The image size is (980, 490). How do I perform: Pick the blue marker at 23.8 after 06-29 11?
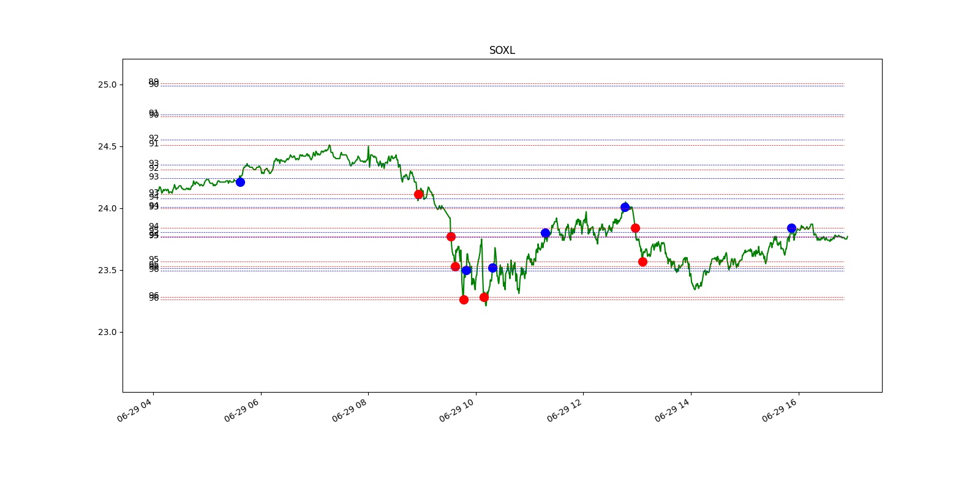coord(545,233)
